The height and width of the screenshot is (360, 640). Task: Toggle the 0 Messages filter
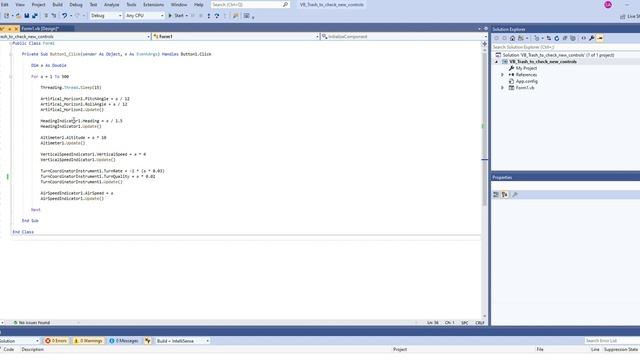pos(124,341)
